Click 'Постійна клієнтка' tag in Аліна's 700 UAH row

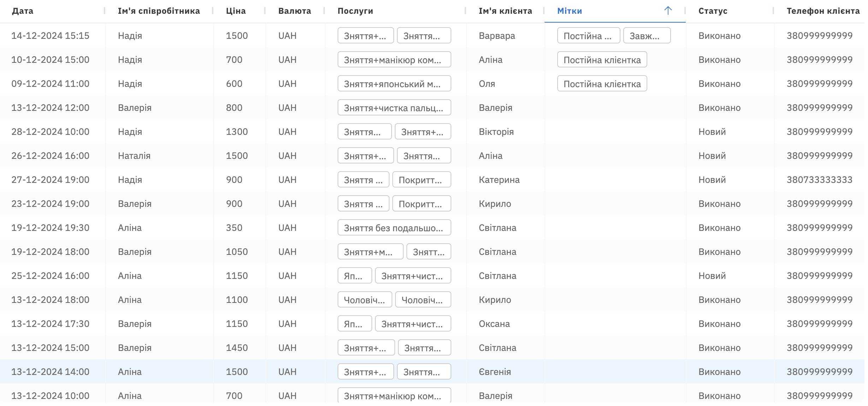[x=602, y=60]
